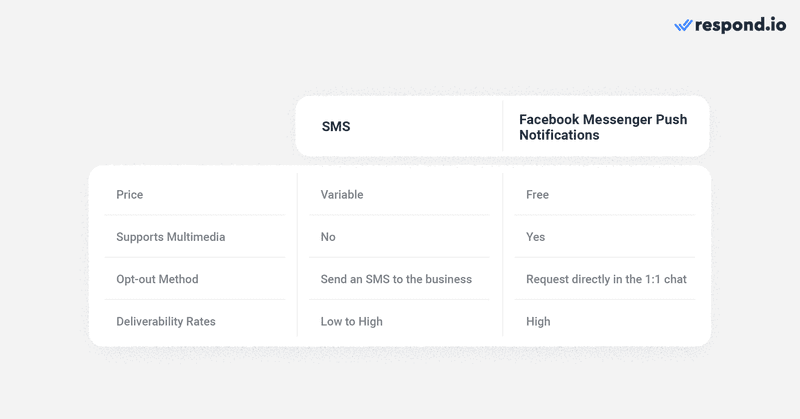The image size is (800, 419).
Task: Click Send an SMS to the business
Action: [x=396, y=279]
